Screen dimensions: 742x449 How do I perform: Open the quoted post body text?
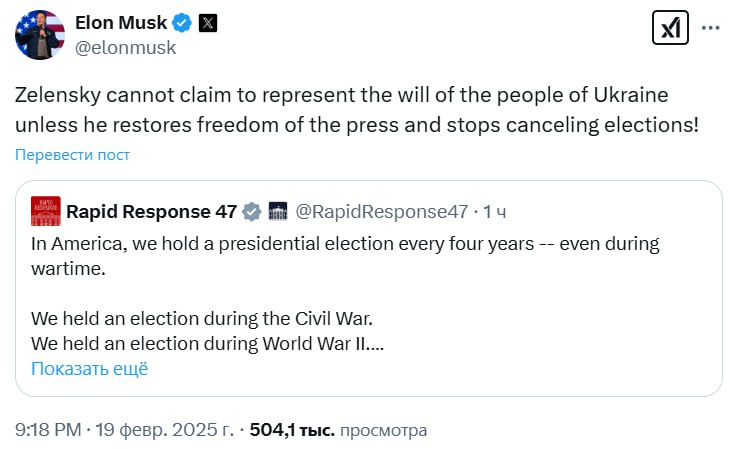(330, 255)
